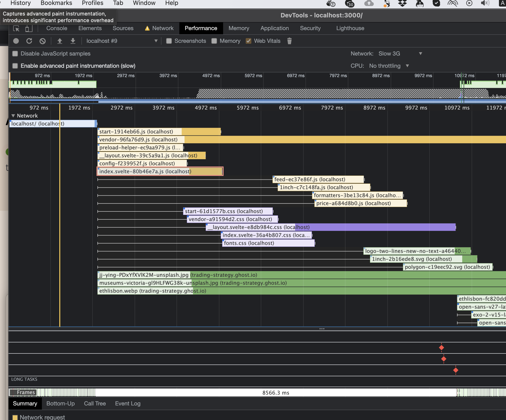The height and width of the screenshot is (420, 506).
Task: Click the reload and profile icon
Action: (x=29, y=41)
